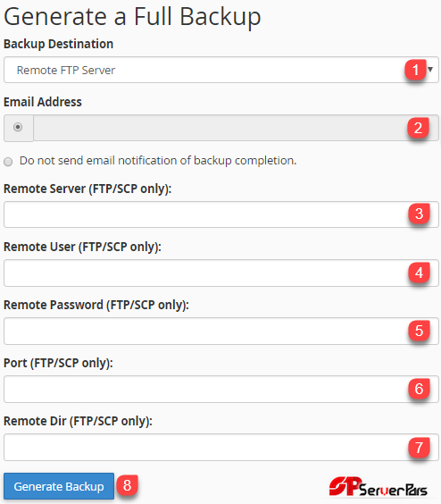Screen dimensions: 441x504
Task: Click into the Port field
Action: (221, 389)
